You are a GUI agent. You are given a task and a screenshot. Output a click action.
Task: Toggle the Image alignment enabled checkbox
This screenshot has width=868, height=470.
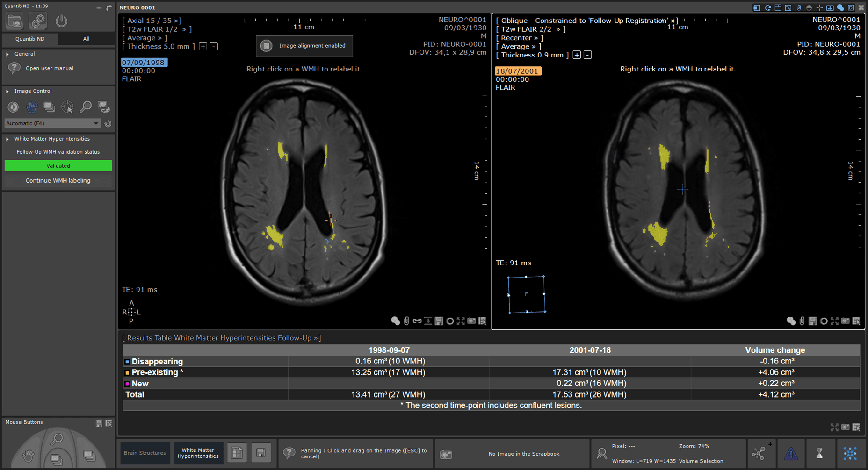tap(267, 46)
